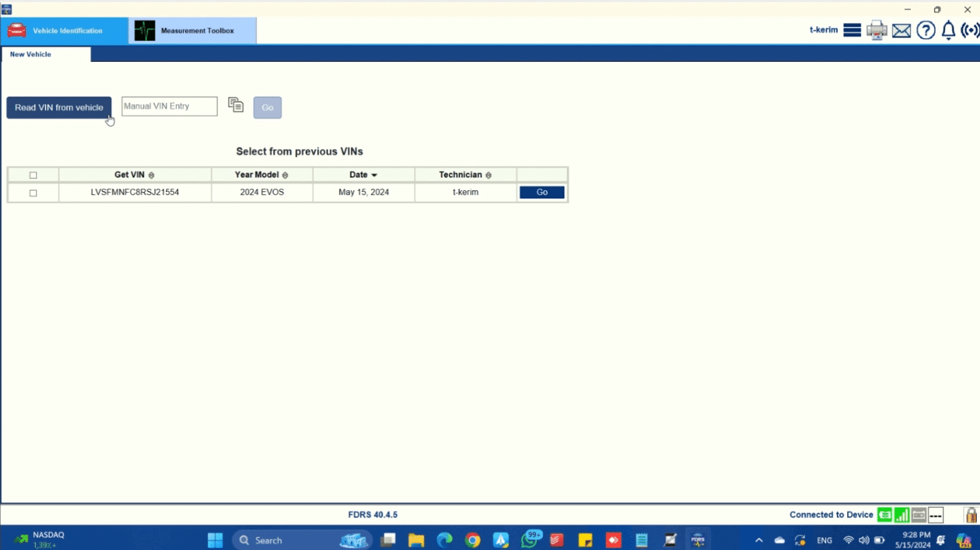Select the 2024 EVOS cell

point(262,192)
